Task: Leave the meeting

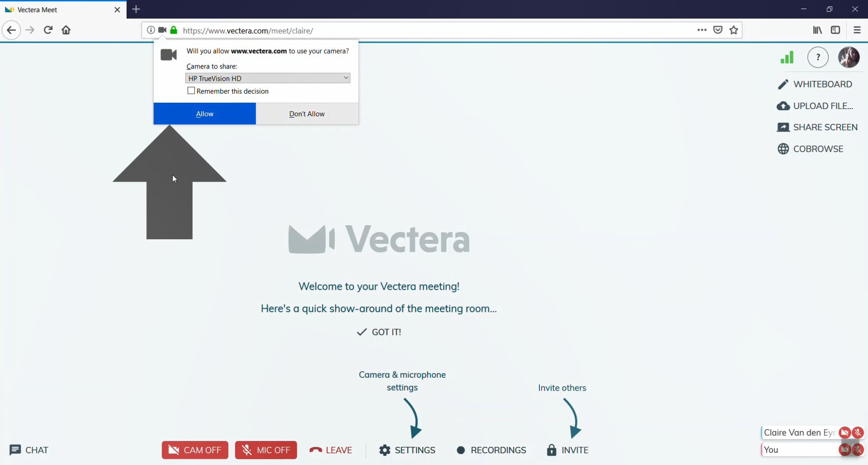Action: [330, 450]
